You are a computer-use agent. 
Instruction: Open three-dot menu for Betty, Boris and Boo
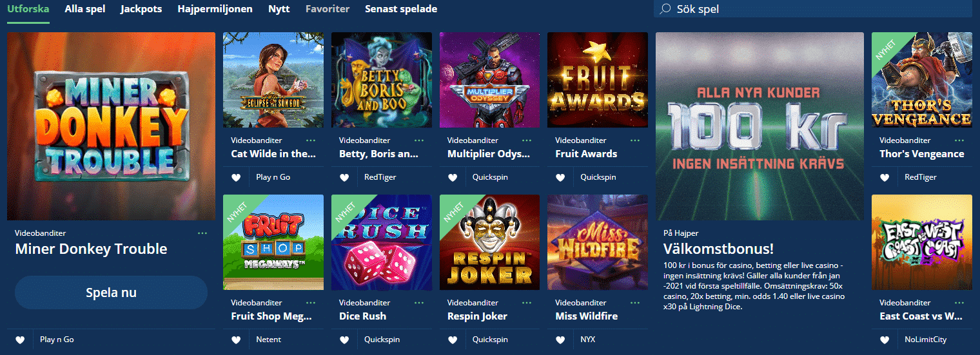(419, 140)
